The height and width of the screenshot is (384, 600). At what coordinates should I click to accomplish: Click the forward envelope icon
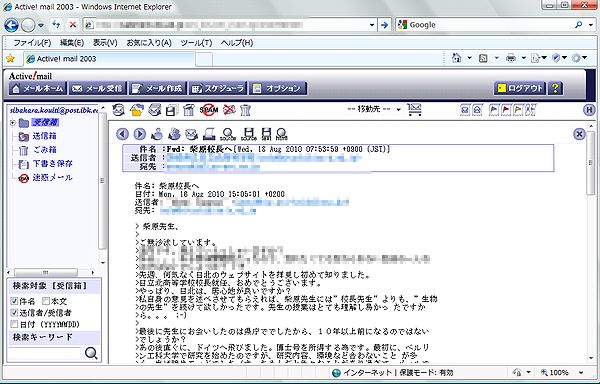coord(191,134)
